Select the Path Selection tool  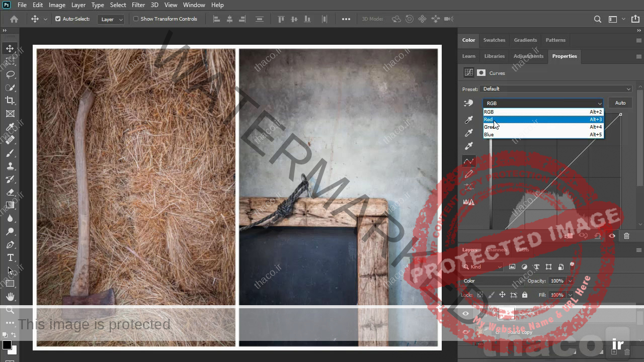click(x=10, y=270)
